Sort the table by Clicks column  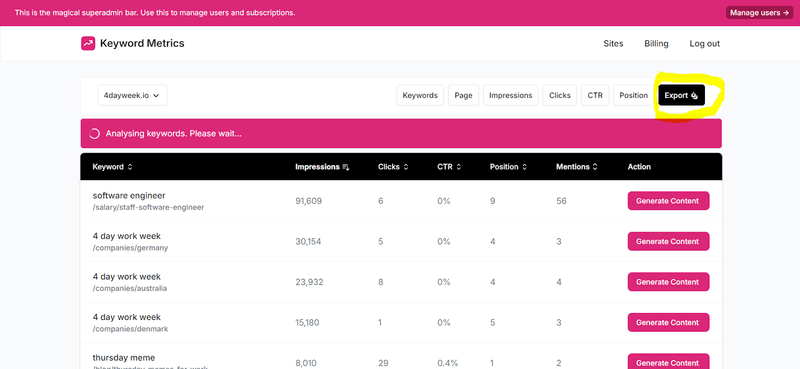tap(393, 167)
